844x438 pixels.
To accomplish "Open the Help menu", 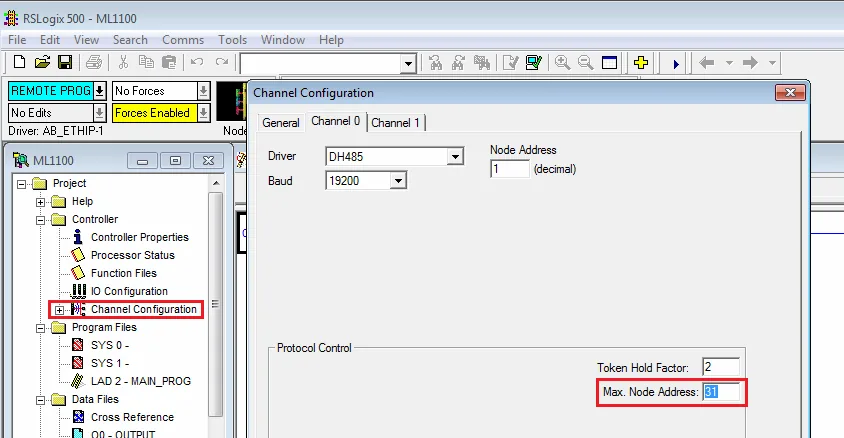I will coord(331,40).
